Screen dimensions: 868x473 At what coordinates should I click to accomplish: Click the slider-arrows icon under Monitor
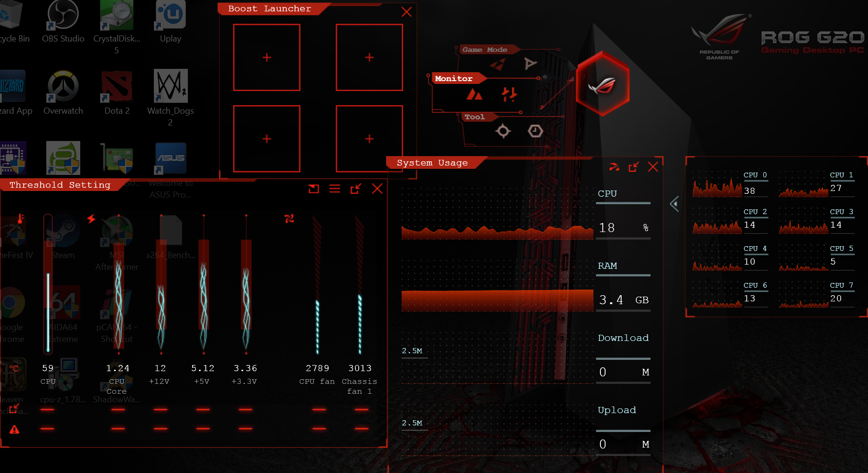pos(509,95)
